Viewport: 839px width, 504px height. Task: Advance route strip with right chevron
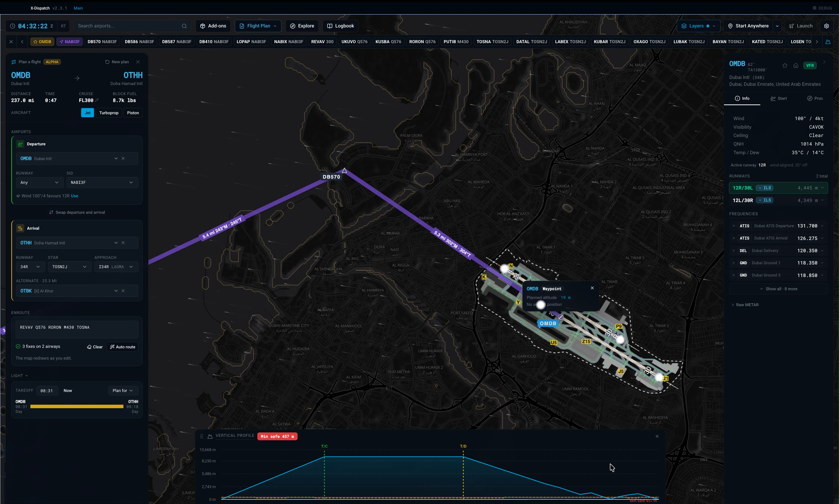[x=817, y=42]
